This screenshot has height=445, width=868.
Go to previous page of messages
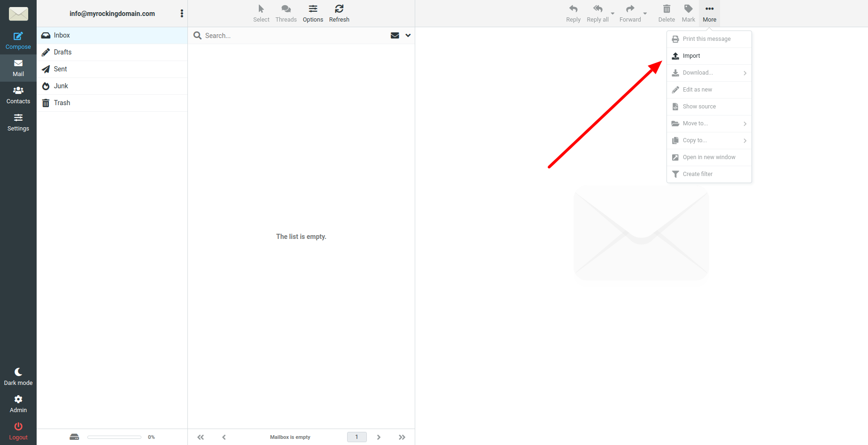224,437
